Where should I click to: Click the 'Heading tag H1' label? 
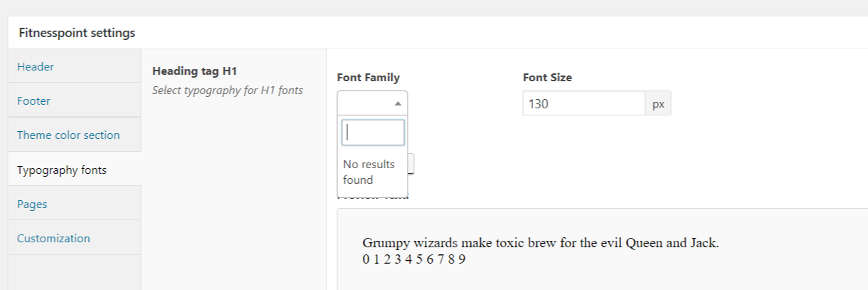(x=194, y=71)
